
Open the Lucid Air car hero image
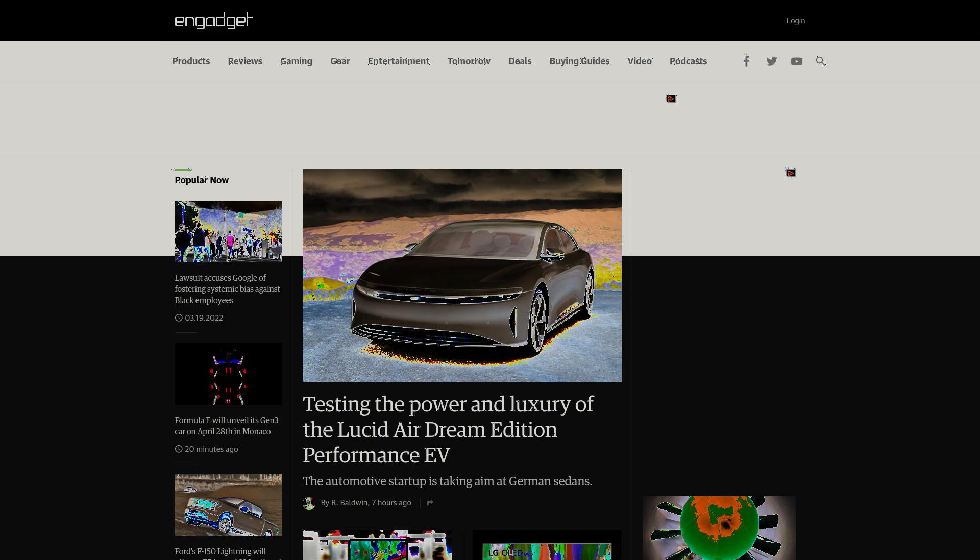click(462, 276)
